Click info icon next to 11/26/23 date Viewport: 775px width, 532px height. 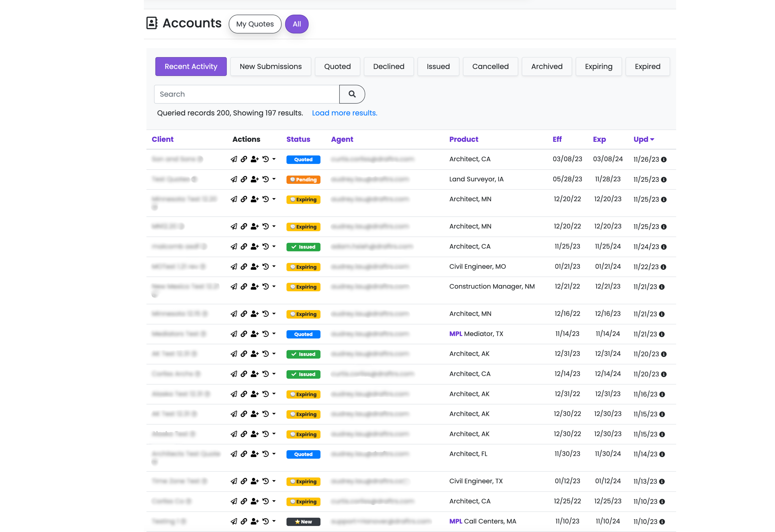pos(664,160)
